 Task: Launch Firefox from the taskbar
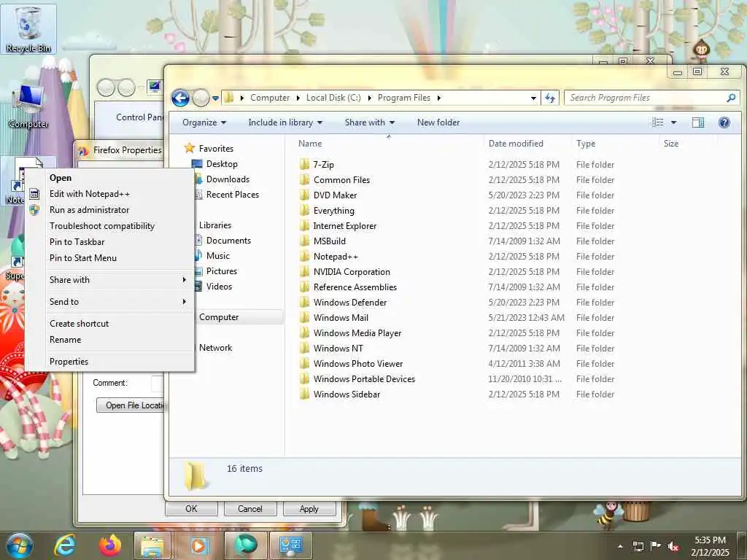109,545
